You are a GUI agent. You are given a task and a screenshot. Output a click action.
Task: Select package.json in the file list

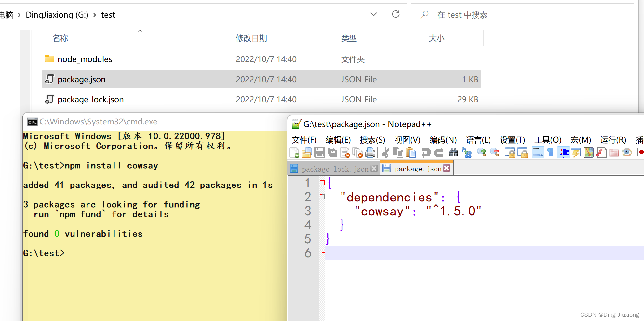click(262, 79)
